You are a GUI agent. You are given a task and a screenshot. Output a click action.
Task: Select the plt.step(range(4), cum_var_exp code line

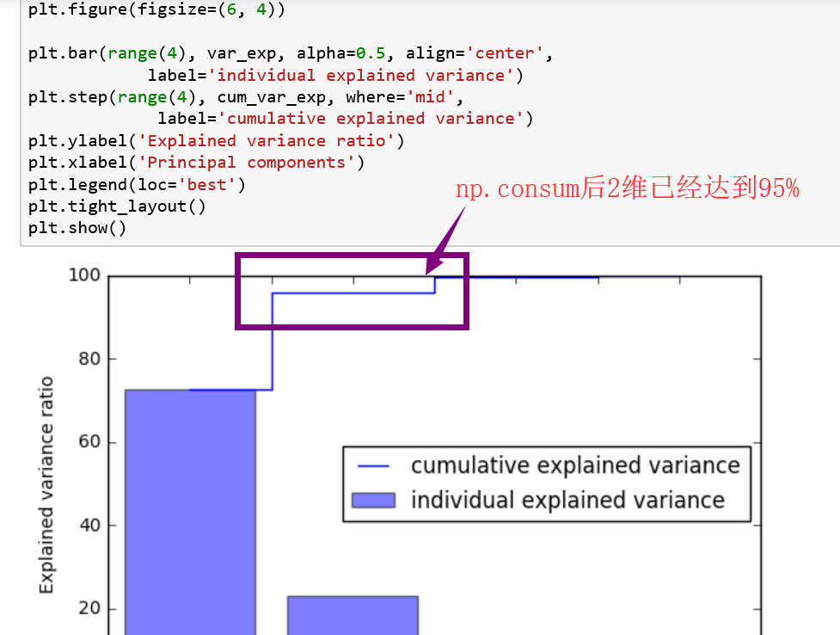click(246, 97)
